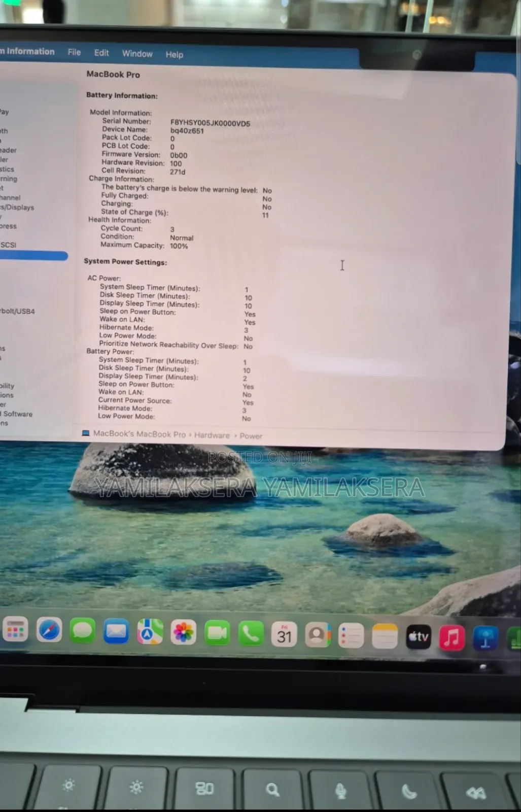Open Mail app in the Dock
The height and width of the screenshot is (812, 521).
116,631
